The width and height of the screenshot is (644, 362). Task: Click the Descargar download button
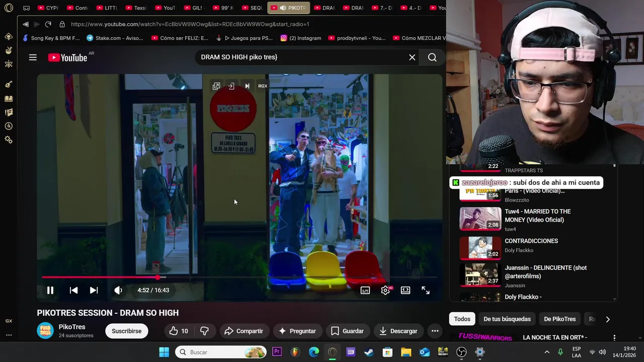[398, 331]
